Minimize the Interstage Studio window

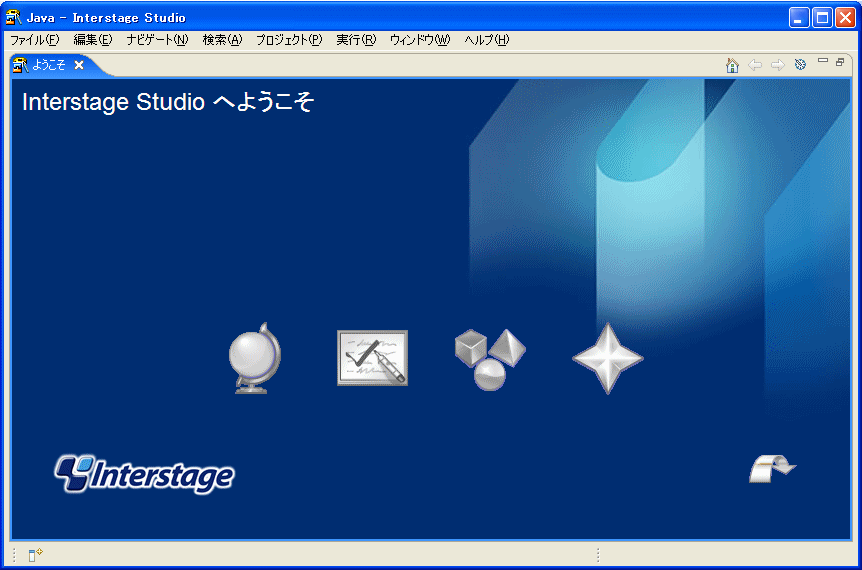tap(799, 18)
